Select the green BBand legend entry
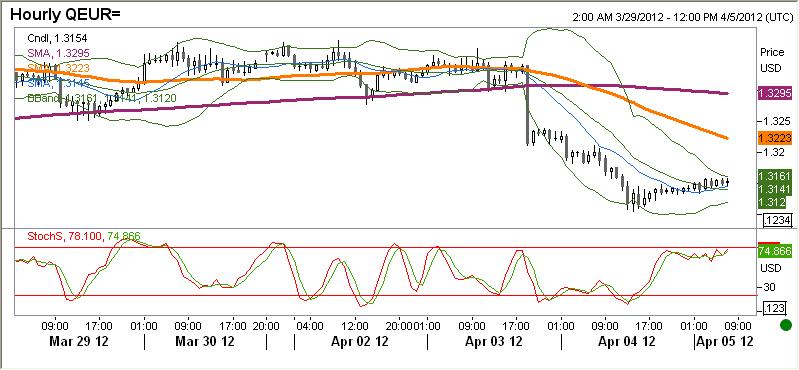 [102, 97]
